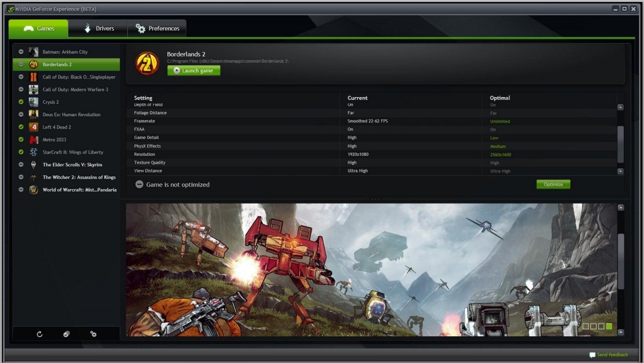Select Deus Ex: Human Revolution entry

pyautogui.click(x=66, y=115)
